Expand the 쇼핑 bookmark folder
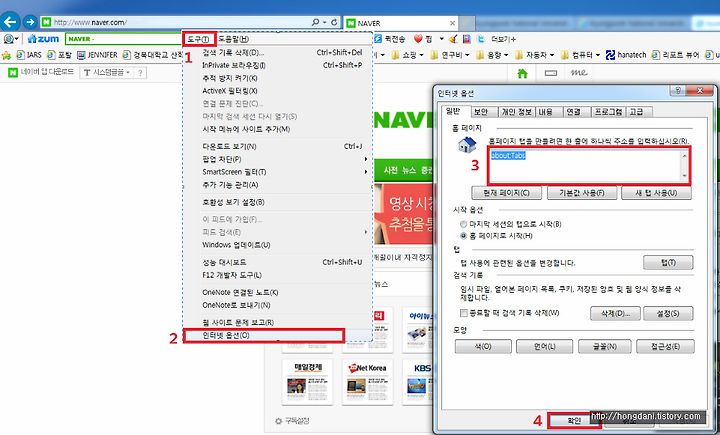The width and height of the screenshot is (720, 435). click(x=407, y=55)
